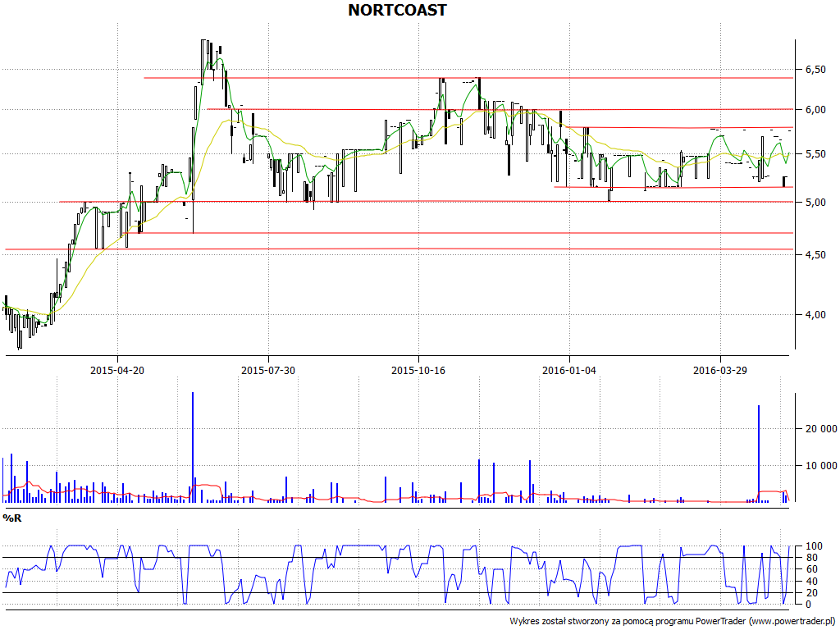The width and height of the screenshot is (840, 630).
Task: Click the 10 000 volume axis label
Action: tap(820, 466)
